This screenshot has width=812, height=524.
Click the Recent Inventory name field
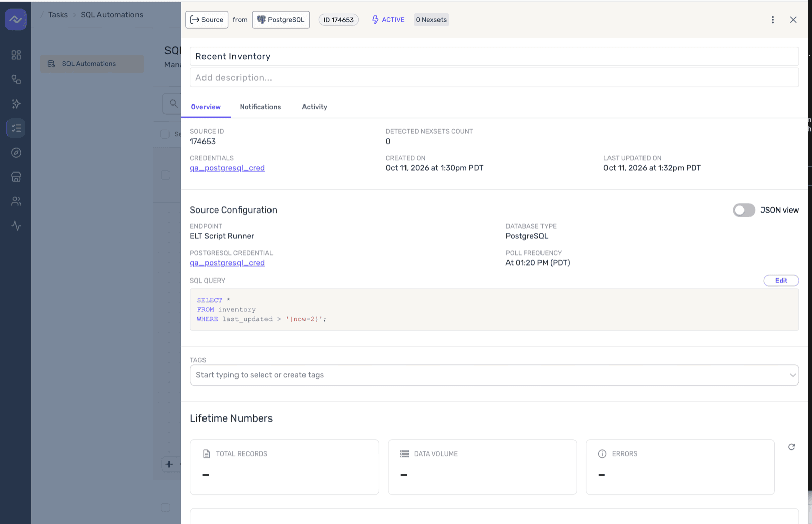pos(494,56)
